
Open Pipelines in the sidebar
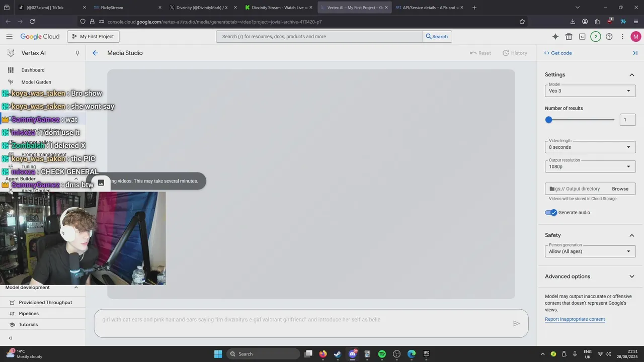[x=29, y=313]
